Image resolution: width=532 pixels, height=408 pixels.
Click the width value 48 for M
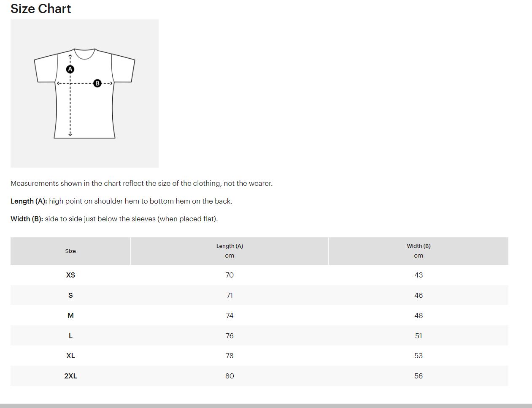pos(419,316)
